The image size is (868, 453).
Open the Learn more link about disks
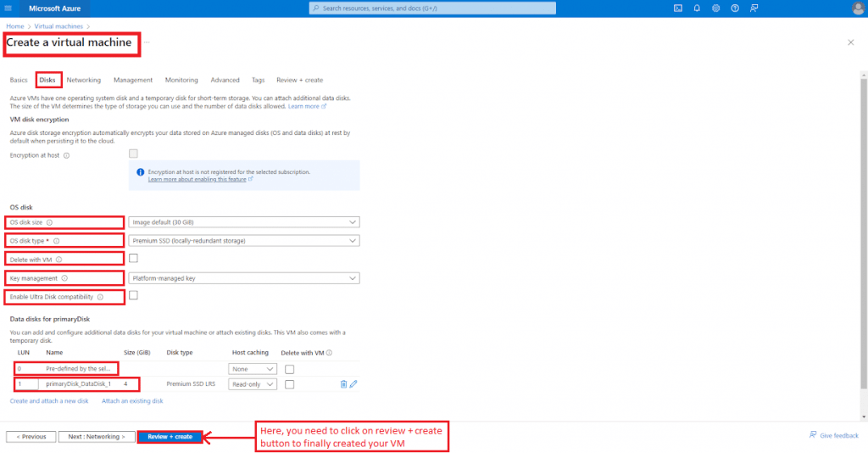[x=307, y=106]
